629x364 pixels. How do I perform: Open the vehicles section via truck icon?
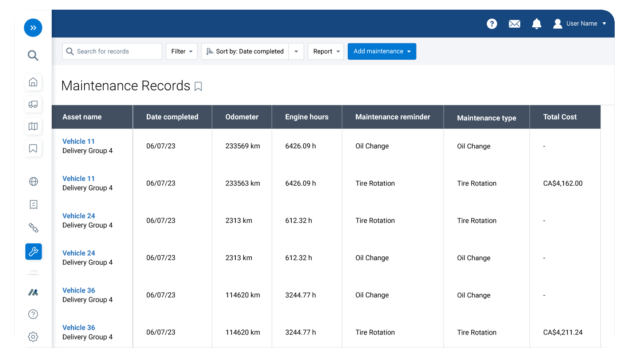33,104
